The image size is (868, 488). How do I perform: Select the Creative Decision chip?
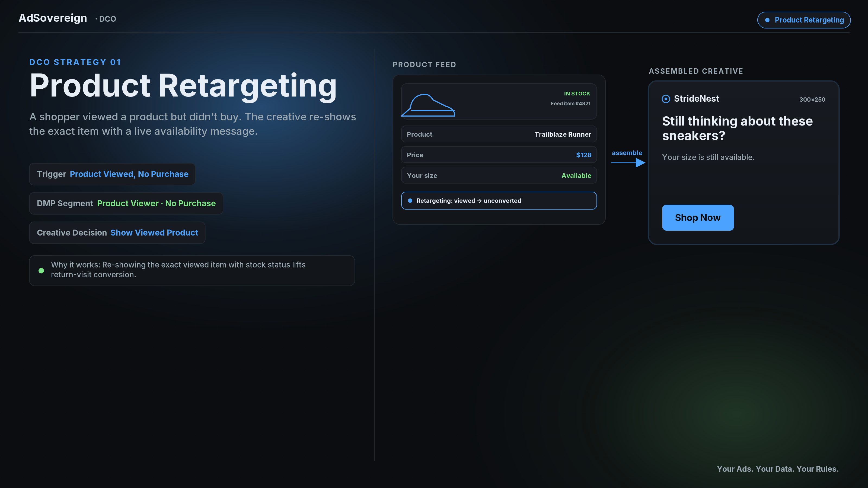tap(117, 233)
